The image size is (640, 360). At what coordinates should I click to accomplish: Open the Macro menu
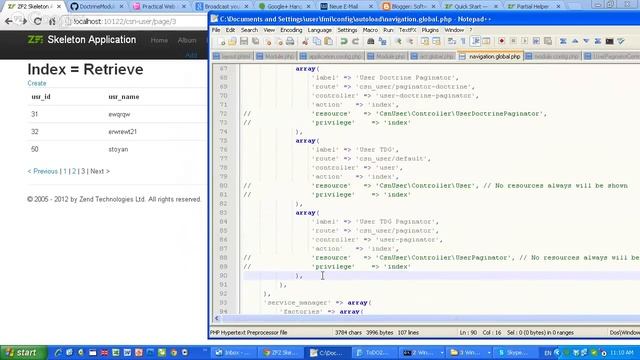tap(370, 30)
